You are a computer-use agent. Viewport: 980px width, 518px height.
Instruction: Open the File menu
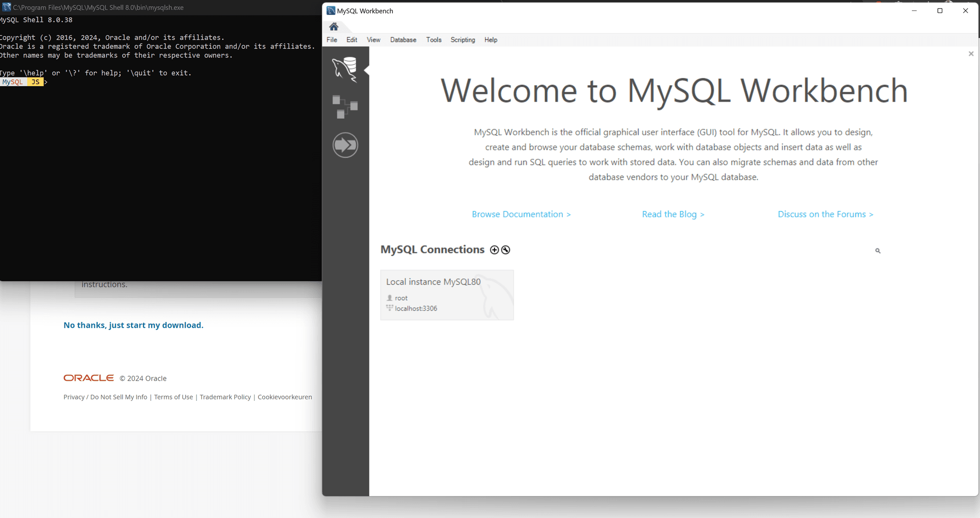tap(332, 40)
